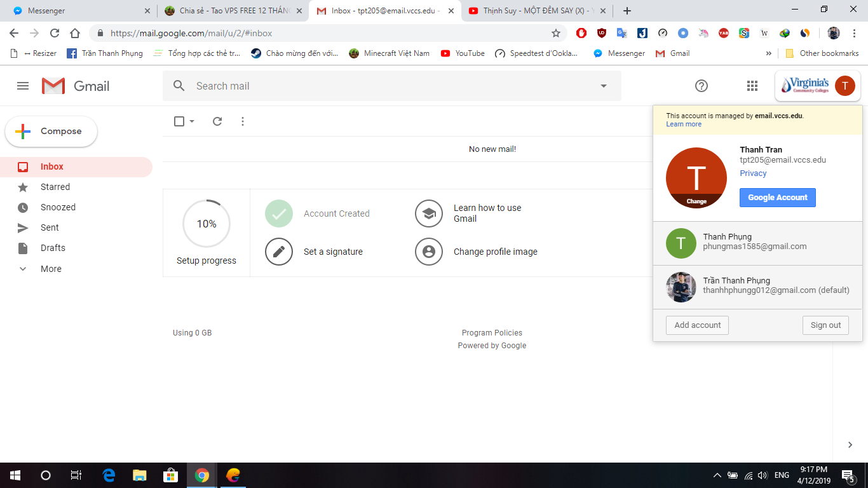Viewport: 868px width, 488px height.
Task: Switch to the Thịnh Suy YouTube tab
Action: 537,11
